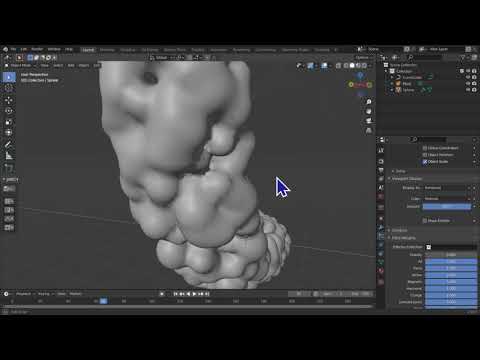Open Physics properties tab icon
Viewport: 480px width, 360px height.
coord(381,245)
